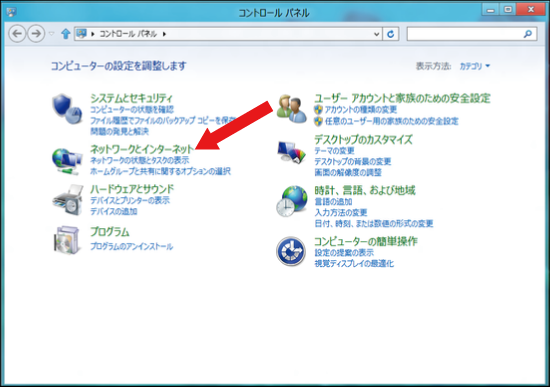Expand the breadcrumb arrow after コントロール パネル

point(164,34)
